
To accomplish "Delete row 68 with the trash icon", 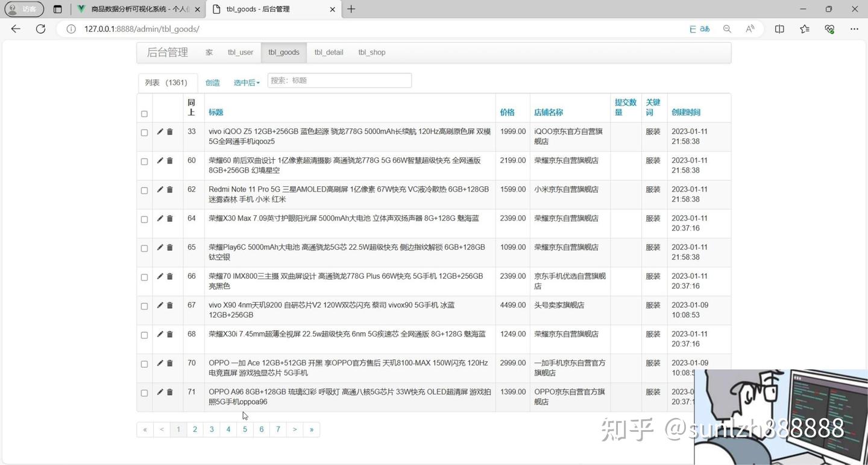I will click(170, 334).
